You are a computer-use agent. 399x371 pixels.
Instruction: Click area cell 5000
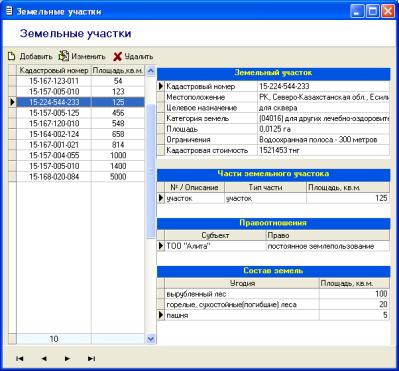pyautogui.click(x=118, y=177)
